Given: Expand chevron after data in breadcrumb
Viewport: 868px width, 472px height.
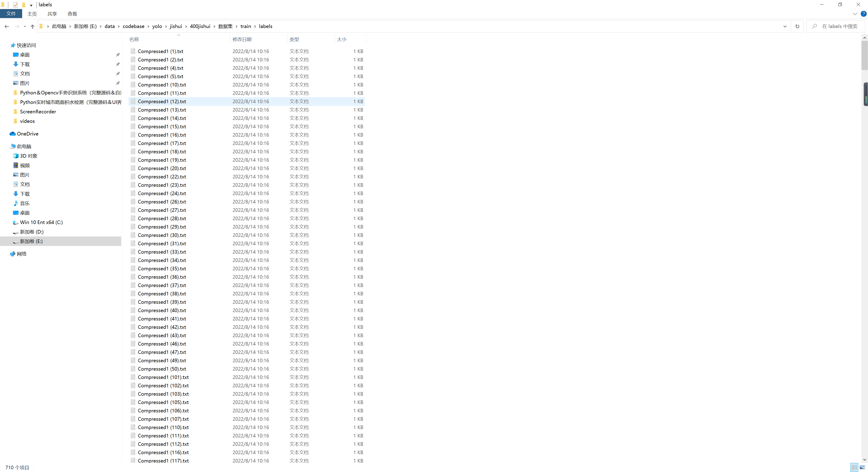Looking at the screenshot, I should 119,26.
